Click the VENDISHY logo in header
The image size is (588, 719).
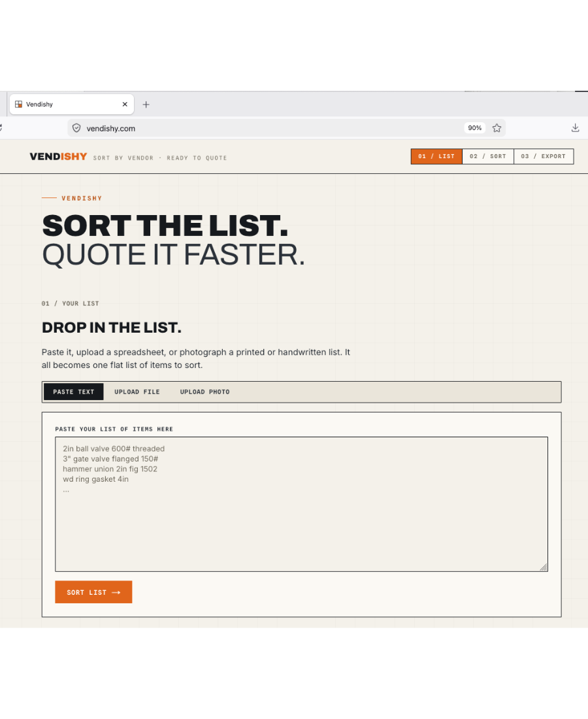[58, 157]
